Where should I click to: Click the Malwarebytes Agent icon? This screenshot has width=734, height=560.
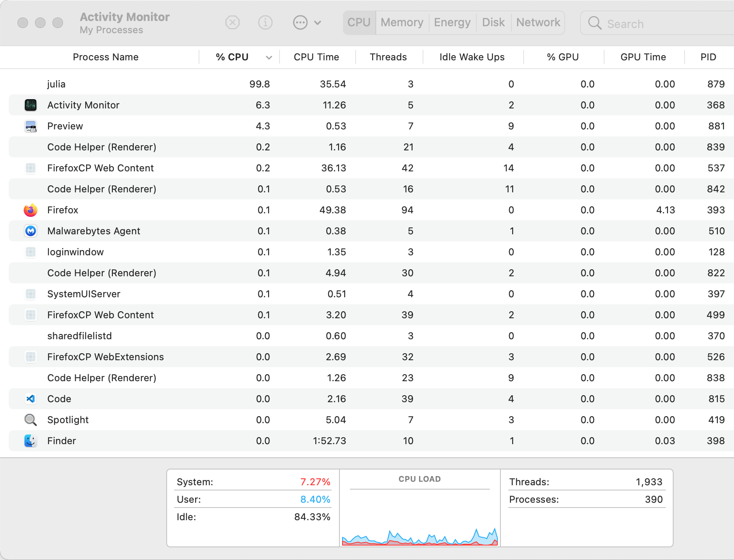[x=30, y=231]
